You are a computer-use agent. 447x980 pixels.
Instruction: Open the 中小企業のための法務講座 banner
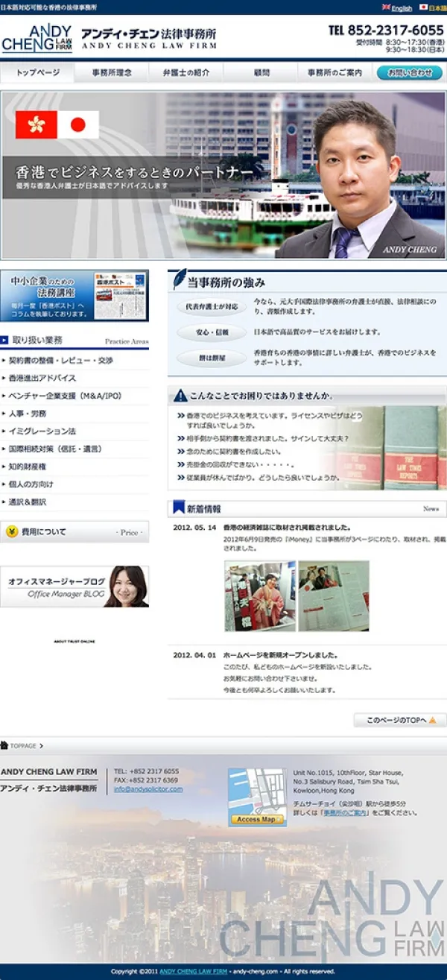click(74, 296)
